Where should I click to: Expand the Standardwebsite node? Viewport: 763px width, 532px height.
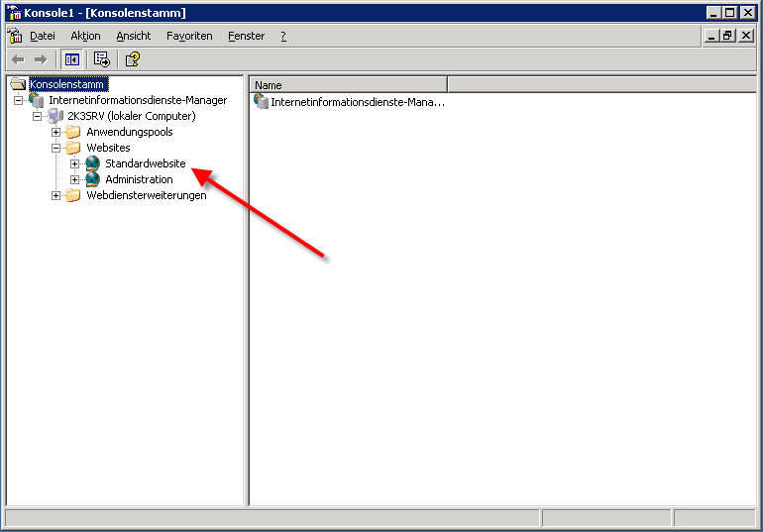74,163
